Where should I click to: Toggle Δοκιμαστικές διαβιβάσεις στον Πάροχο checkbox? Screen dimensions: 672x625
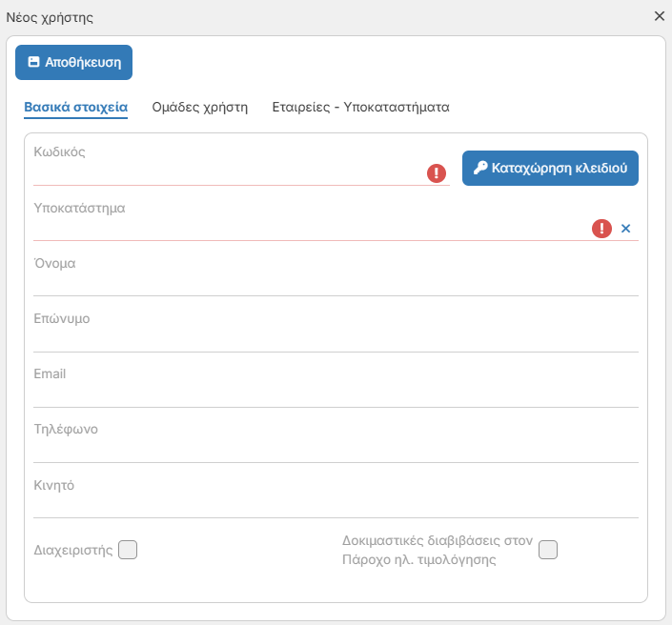(x=548, y=550)
